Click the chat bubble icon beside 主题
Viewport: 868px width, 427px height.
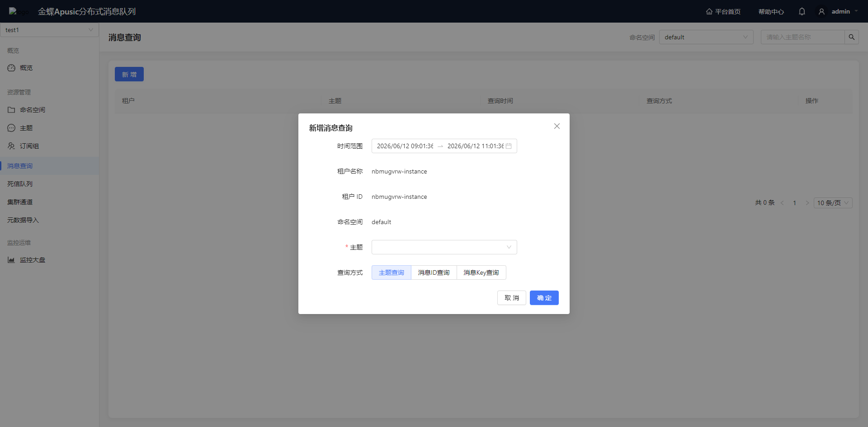point(11,128)
